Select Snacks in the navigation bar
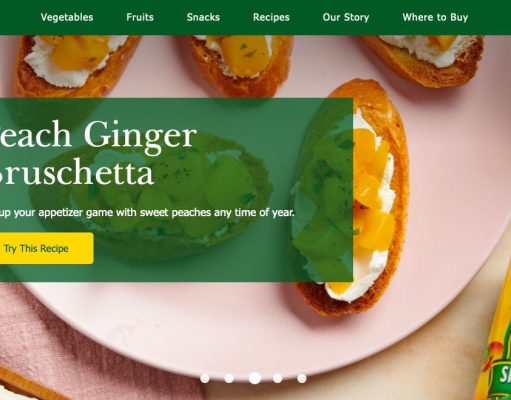The width and height of the screenshot is (511, 400). click(203, 17)
